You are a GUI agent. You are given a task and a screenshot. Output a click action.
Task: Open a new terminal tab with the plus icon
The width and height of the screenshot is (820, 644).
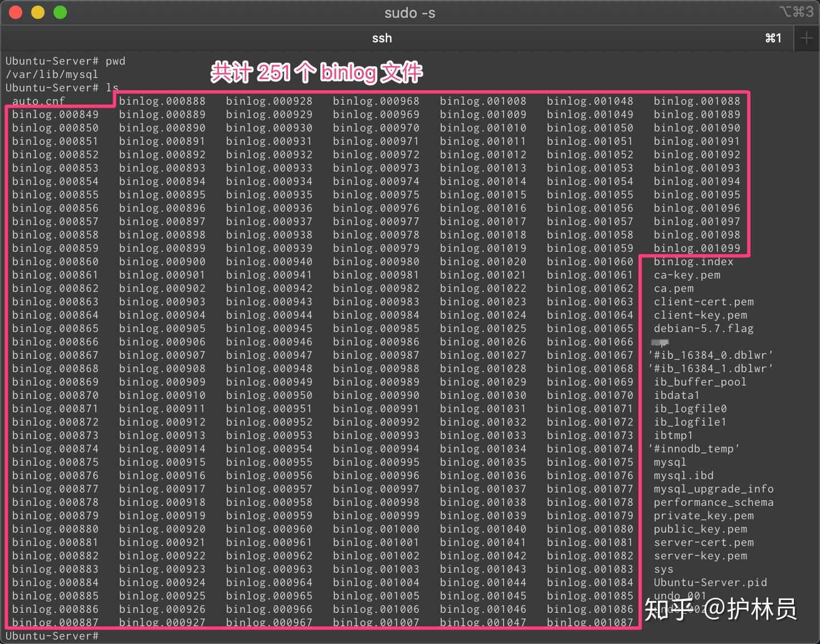point(807,38)
